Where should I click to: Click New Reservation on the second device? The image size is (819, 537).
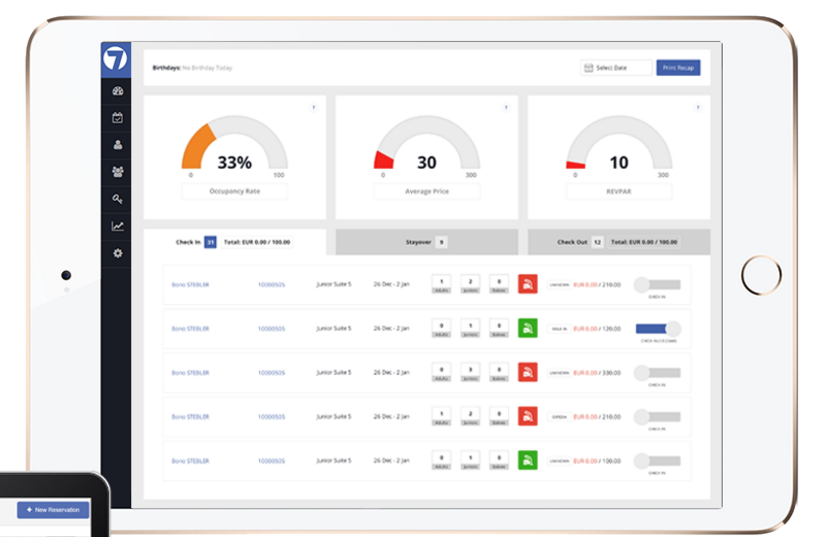(53, 510)
